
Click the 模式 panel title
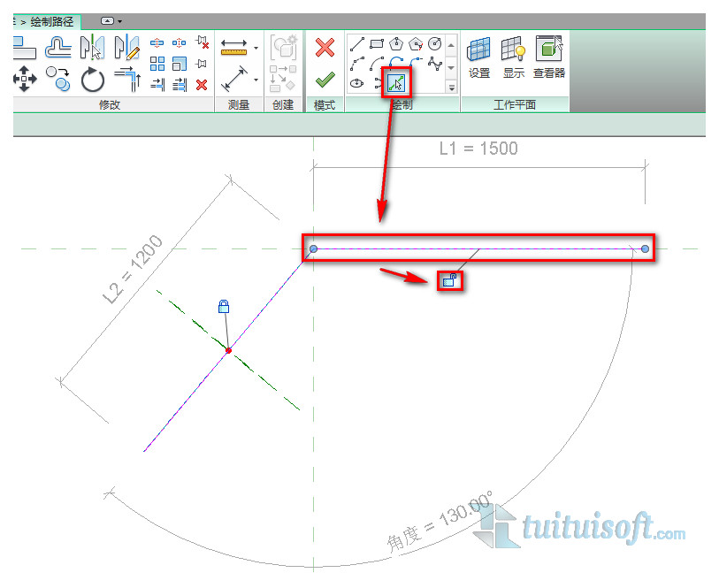click(325, 105)
